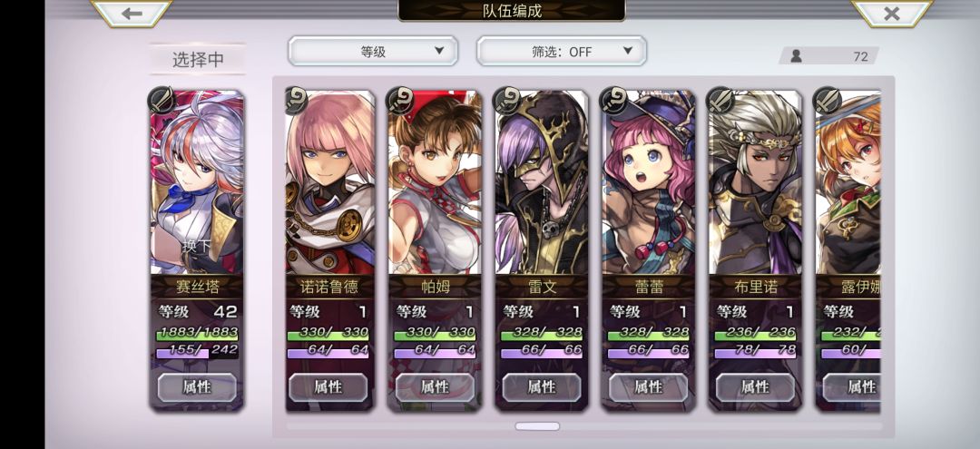Click the back arrow icon
The height and width of the screenshot is (449, 980).
tap(132, 13)
